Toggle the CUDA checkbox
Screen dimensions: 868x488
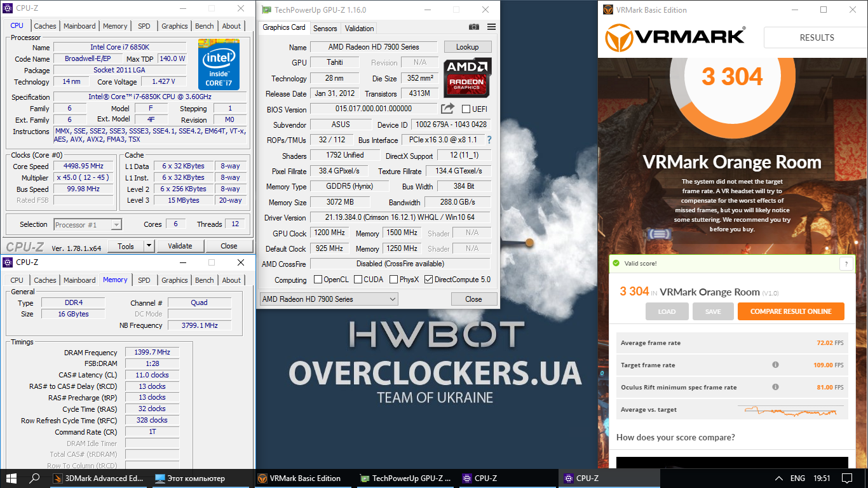click(358, 280)
